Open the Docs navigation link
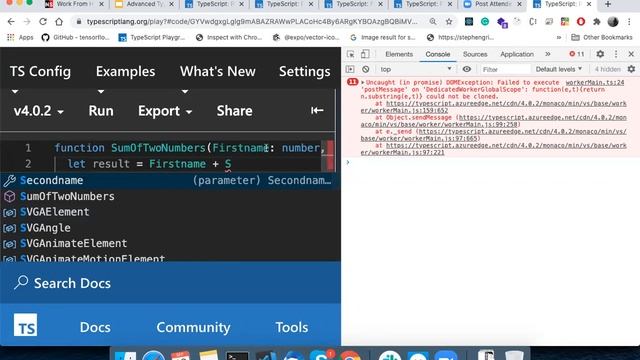 point(95,327)
